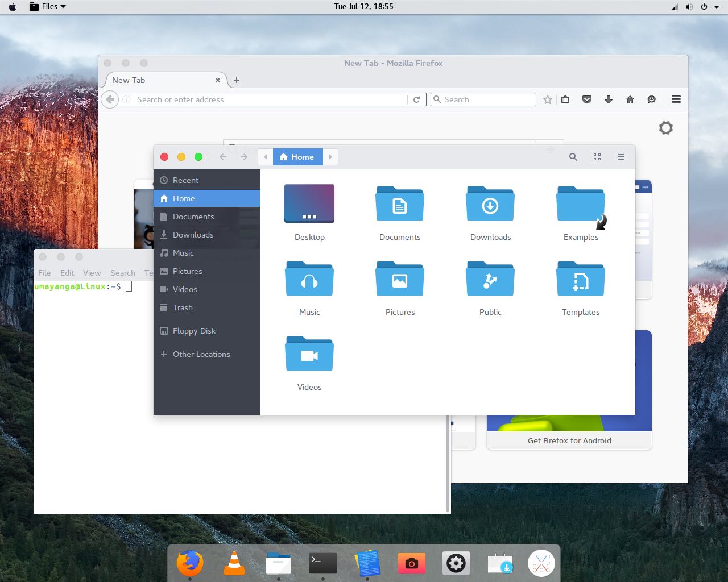The image size is (728, 582).
Task: Open Settings from the dock
Action: (456, 563)
